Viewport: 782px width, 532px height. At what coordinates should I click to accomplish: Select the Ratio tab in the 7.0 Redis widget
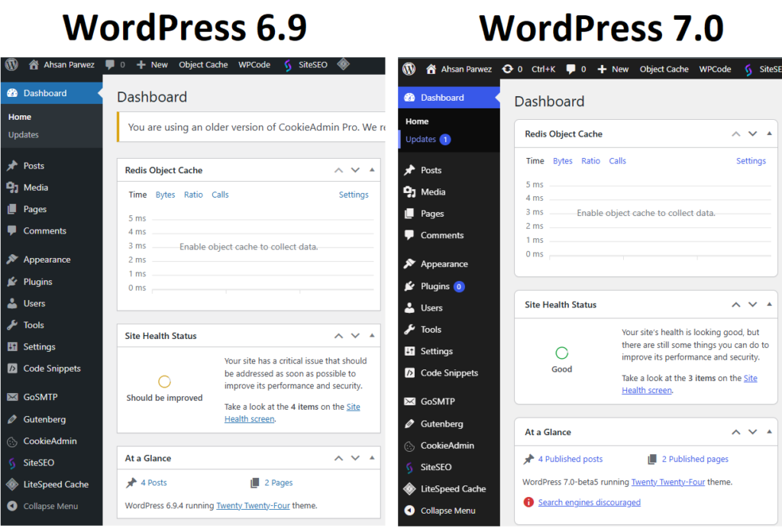coord(590,161)
